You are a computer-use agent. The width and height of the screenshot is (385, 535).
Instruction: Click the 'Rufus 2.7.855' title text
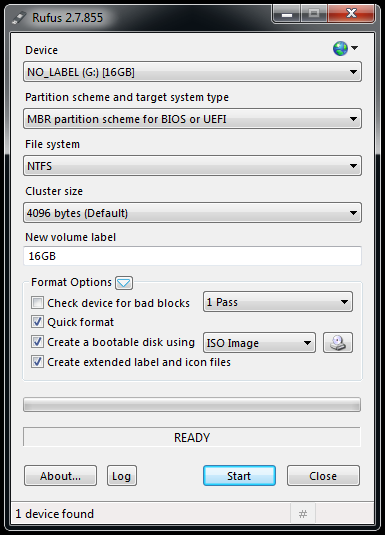click(x=68, y=18)
